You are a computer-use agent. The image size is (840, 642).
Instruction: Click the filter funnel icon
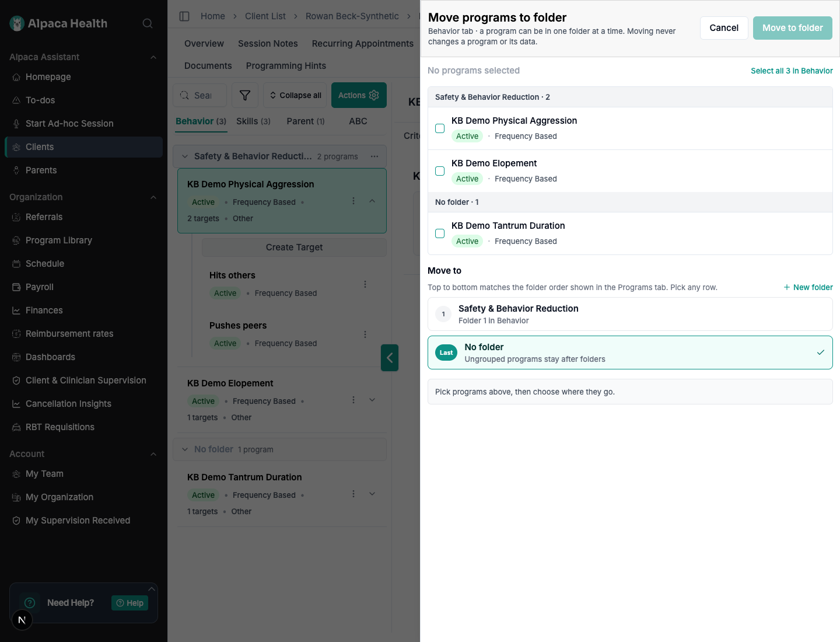245,95
